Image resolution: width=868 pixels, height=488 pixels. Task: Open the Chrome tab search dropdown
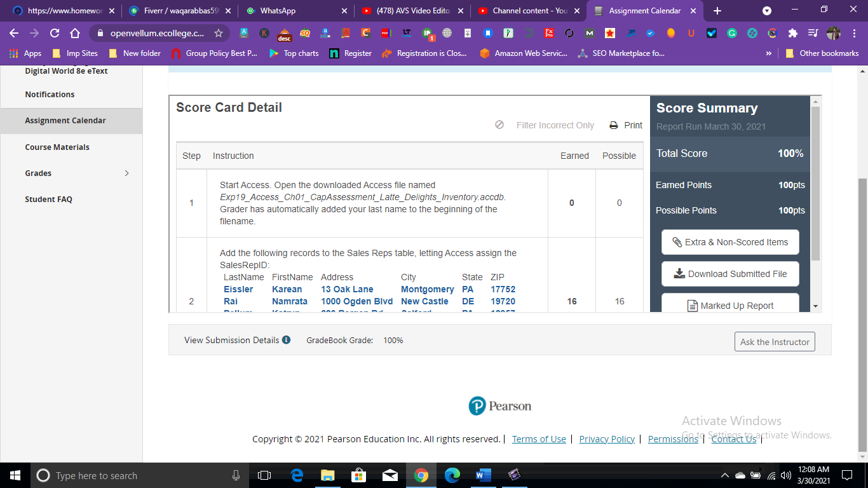tap(767, 11)
